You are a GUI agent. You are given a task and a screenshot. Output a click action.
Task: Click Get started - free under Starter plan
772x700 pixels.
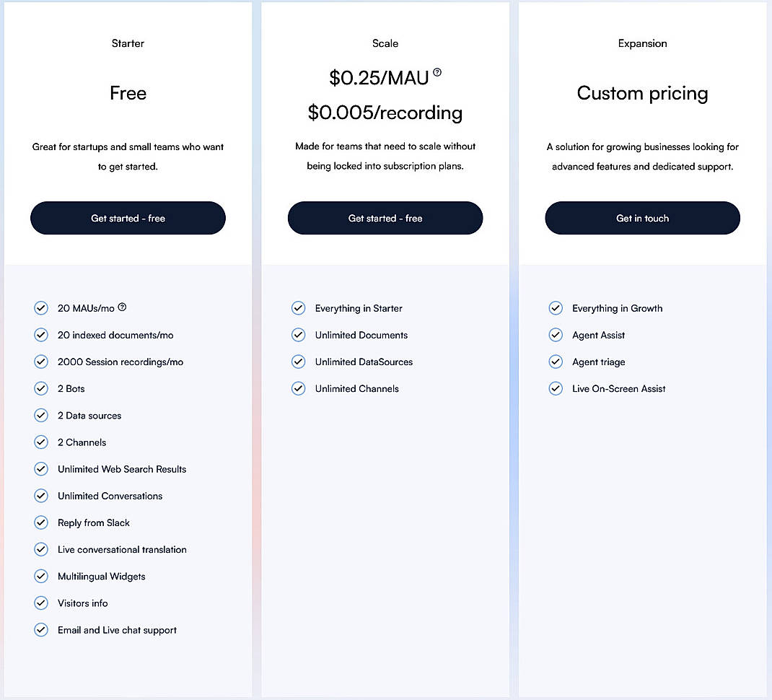[128, 218]
